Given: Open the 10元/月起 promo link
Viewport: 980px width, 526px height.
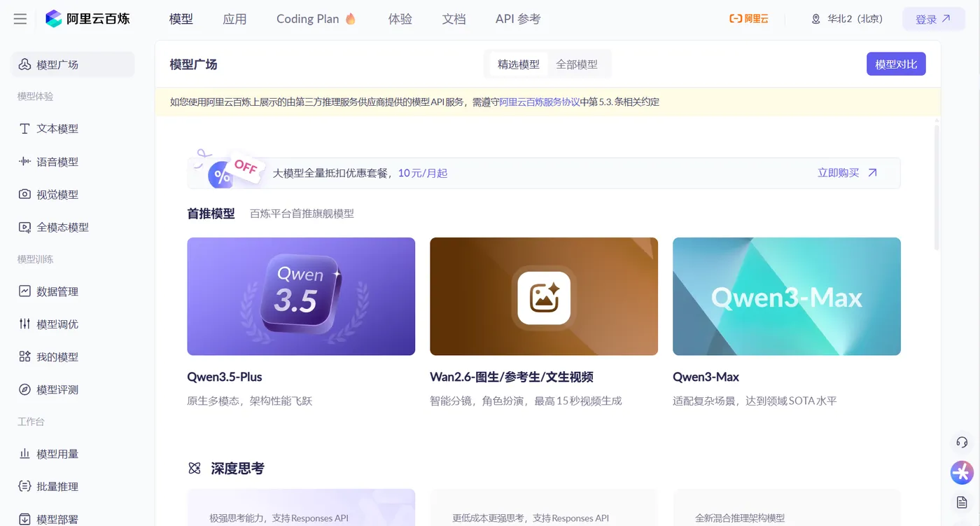Looking at the screenshot, I should 423,173.
